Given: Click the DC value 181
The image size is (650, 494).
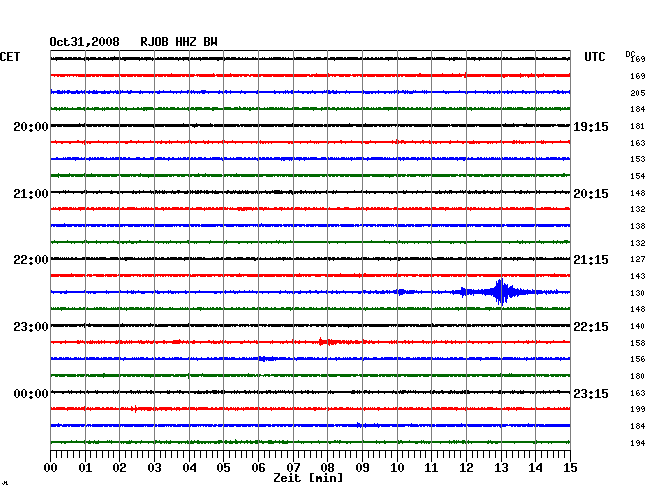Looking at the screenshot, I should 638,126.
